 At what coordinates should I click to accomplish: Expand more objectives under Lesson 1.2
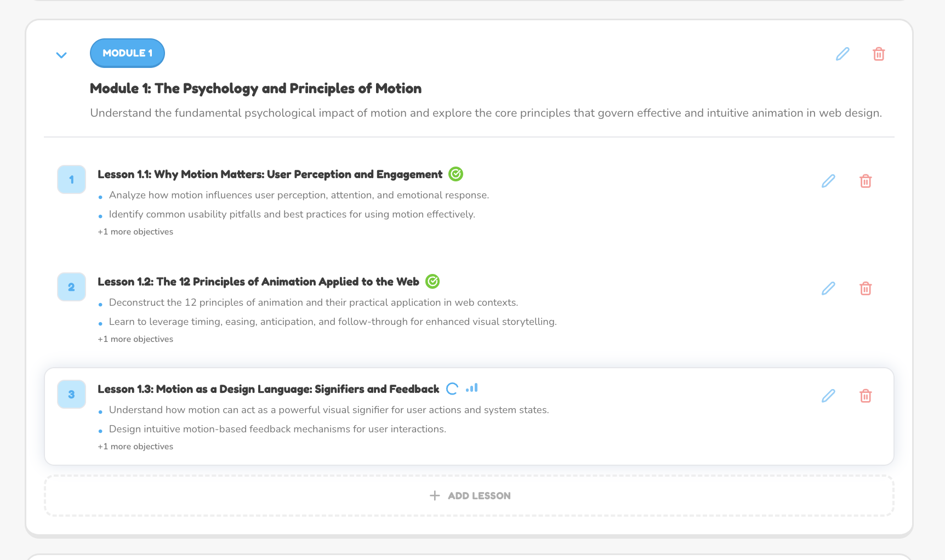(x=135, y=339)
